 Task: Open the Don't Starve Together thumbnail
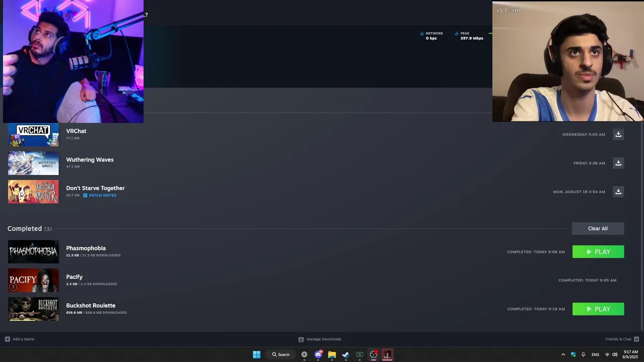pyautogui.click(x=33, y=192)
